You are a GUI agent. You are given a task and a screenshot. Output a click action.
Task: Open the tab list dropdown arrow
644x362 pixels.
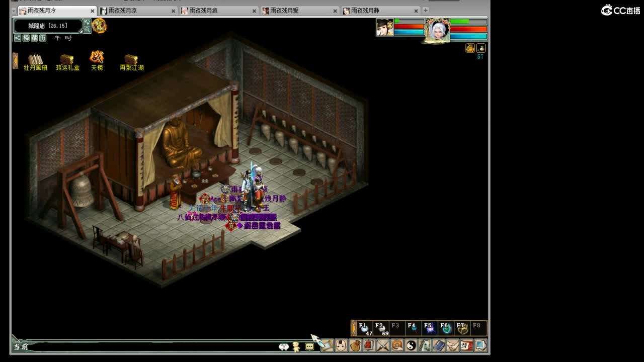click(x=14, y=11)
